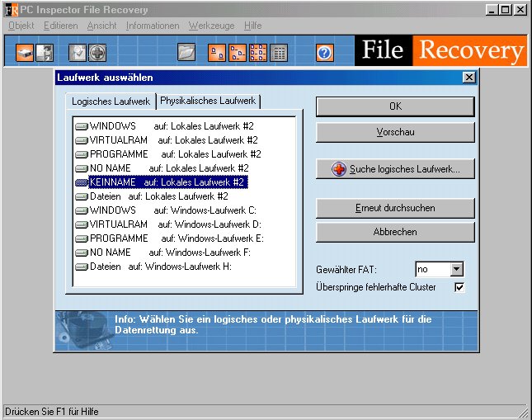Switch to Logisches Laufwerk tab
This screenshot has width=532, height=420.
(111, 101)
